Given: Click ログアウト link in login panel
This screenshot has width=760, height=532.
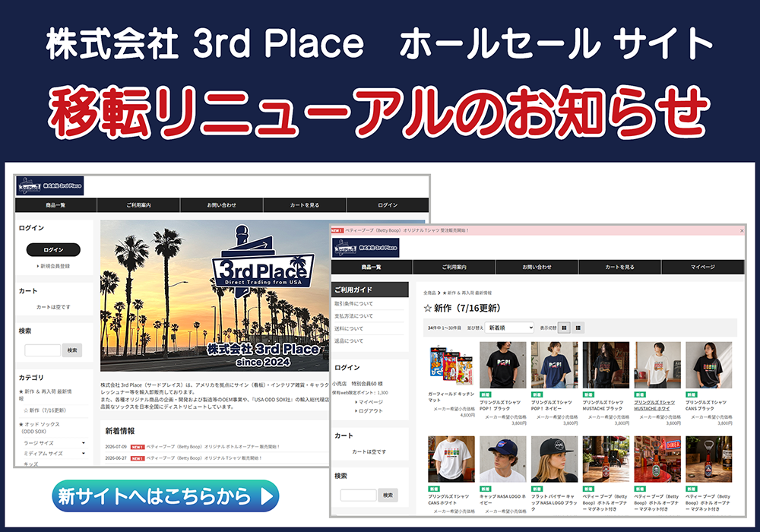Looking at the screenshot, I should (x=370, y=411).
